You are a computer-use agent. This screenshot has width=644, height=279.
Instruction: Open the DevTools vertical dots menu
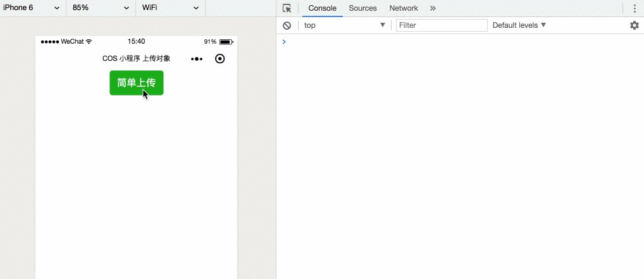634,8
